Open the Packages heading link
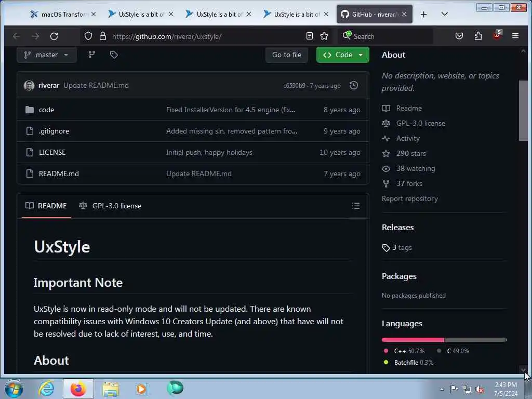The image size is (532, 399). (399, 276)
